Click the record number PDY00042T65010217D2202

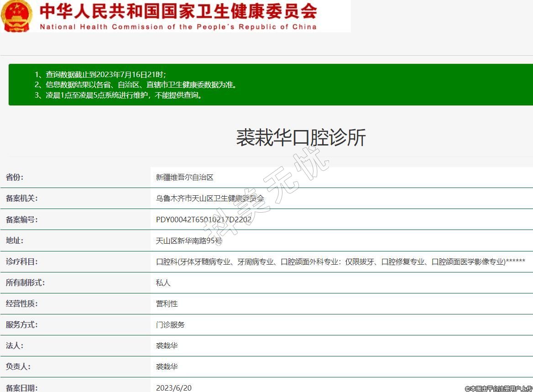coord(204,220)
